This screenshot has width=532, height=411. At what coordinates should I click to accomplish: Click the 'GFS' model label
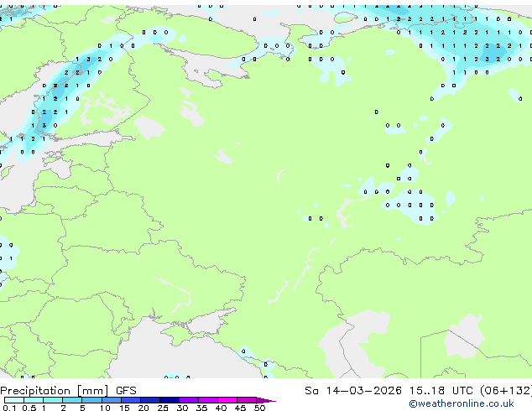[x=126, y=391]
